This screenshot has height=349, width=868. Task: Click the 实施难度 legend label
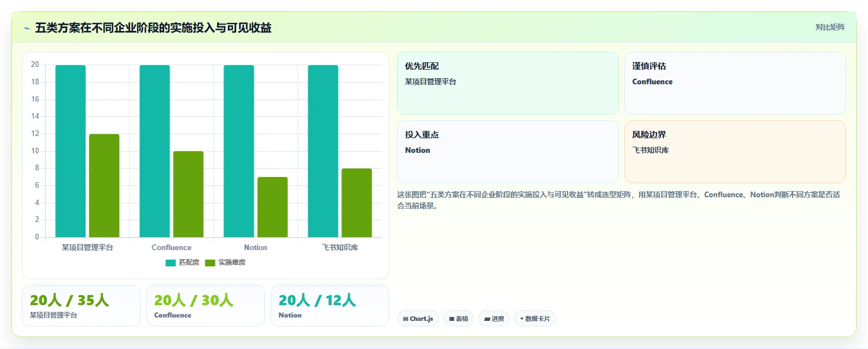pyautogui.click(x=232, y=262)
